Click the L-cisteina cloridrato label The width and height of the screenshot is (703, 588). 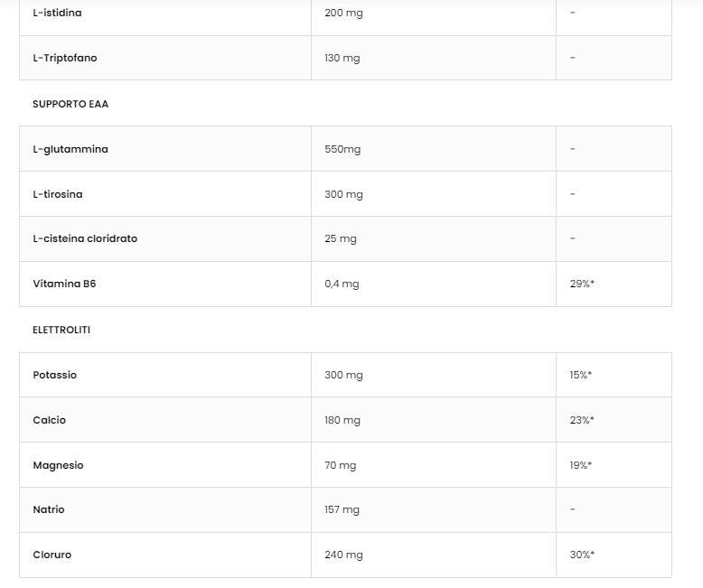coord(85,238)
